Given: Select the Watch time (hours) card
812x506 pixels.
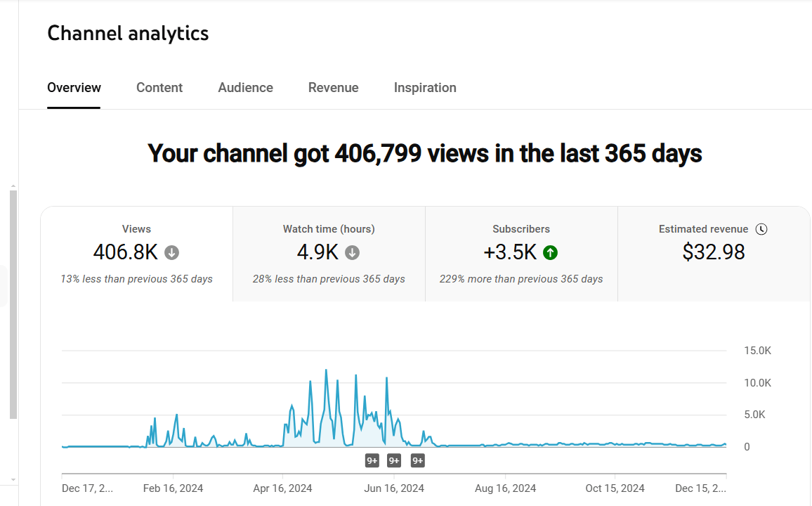Looking at the screenshot, I should coord(329,254).
